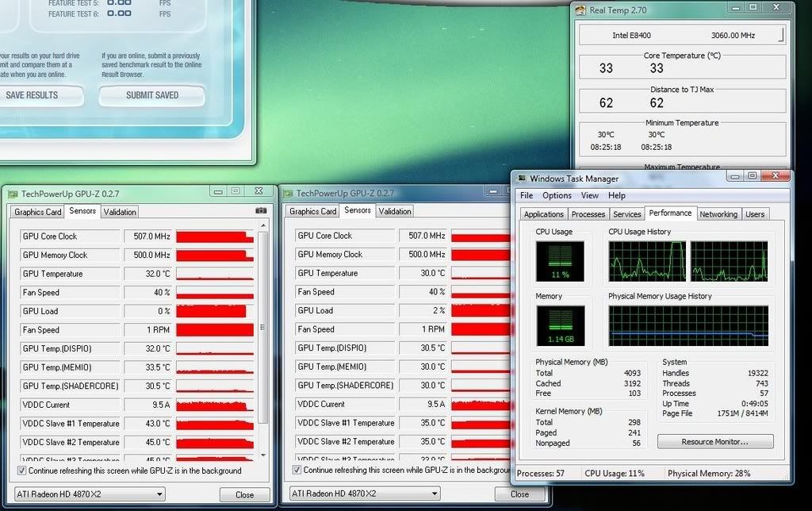
Task: Select Validation tab in left GPU-Z window
Action: point(120,212)
